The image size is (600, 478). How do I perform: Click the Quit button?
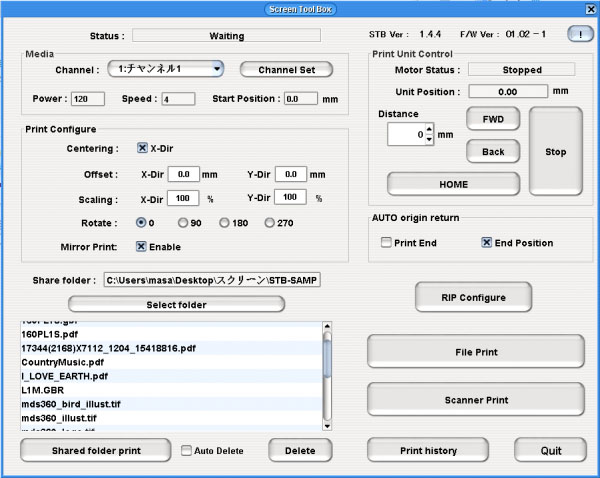tap(551, 450)
